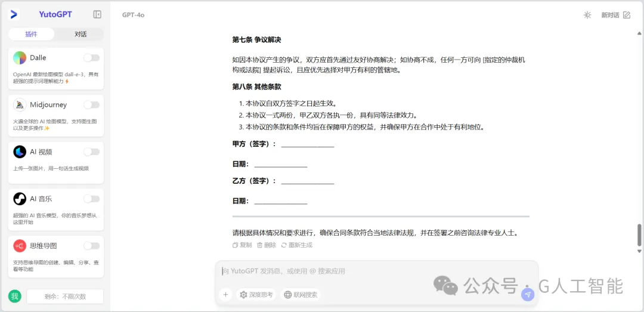Viewport: 644px width, 312px height.
Task: Click the 第七条 争议解决 heading
Action: [x=256, y=40]
